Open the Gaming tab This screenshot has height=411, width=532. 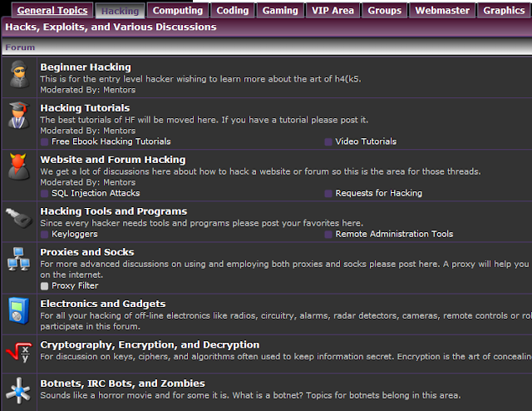[x=280, y=11]
